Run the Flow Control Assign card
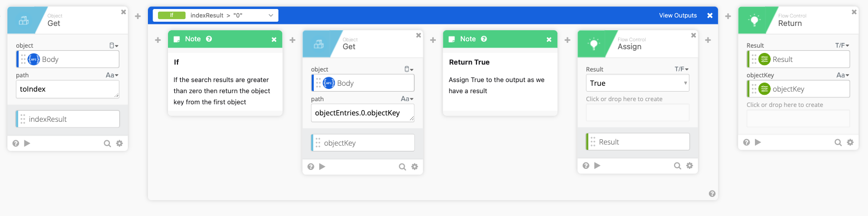868x216 pixels. (x=598, y=166)
